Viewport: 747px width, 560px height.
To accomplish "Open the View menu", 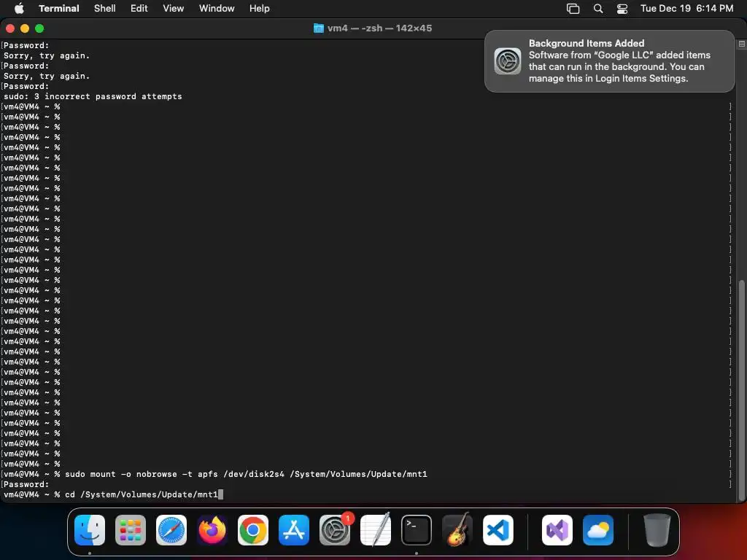I will click(174, 8).
